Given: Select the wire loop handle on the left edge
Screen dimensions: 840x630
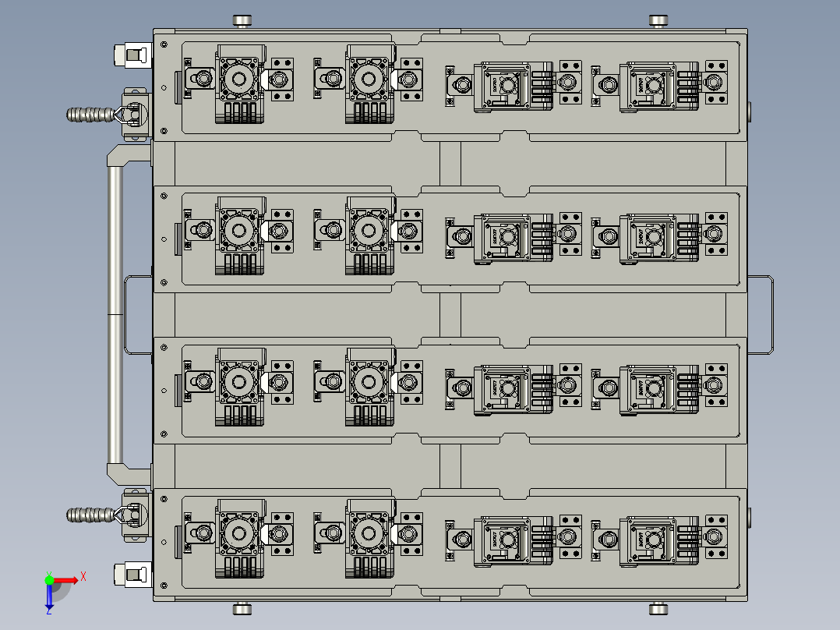Looking at the screenshot, I should coord(138,315).
